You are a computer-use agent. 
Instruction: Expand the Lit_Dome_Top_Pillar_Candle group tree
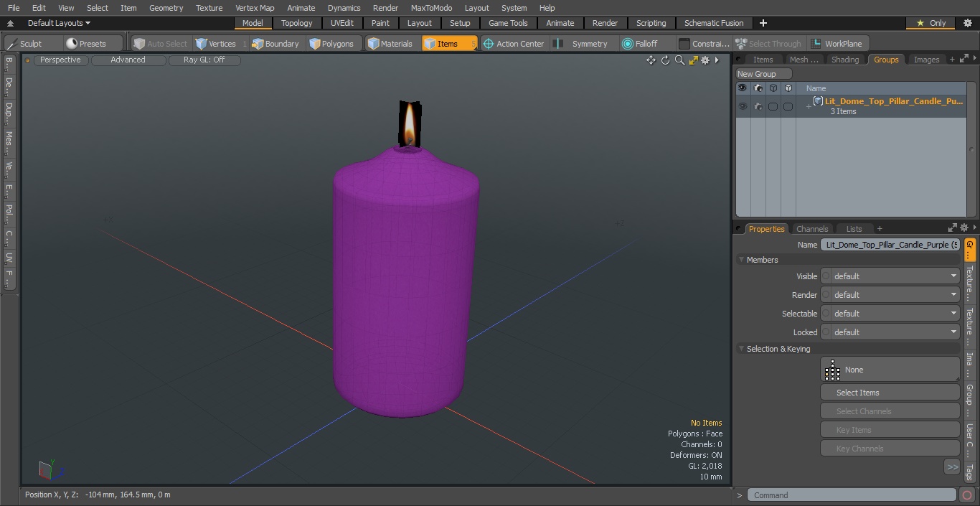tap(809, 107)
